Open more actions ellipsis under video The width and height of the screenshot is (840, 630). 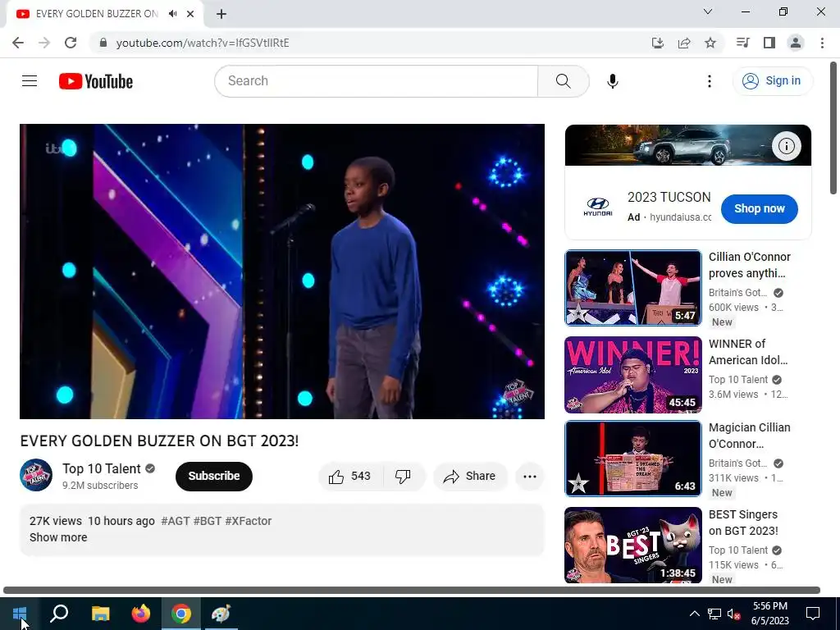(530, 477)
